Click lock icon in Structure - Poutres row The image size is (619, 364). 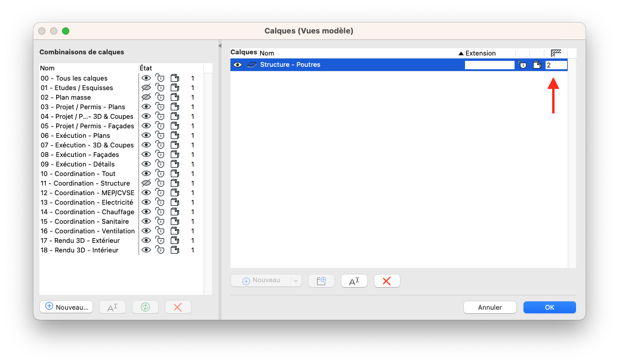[523, 65]
